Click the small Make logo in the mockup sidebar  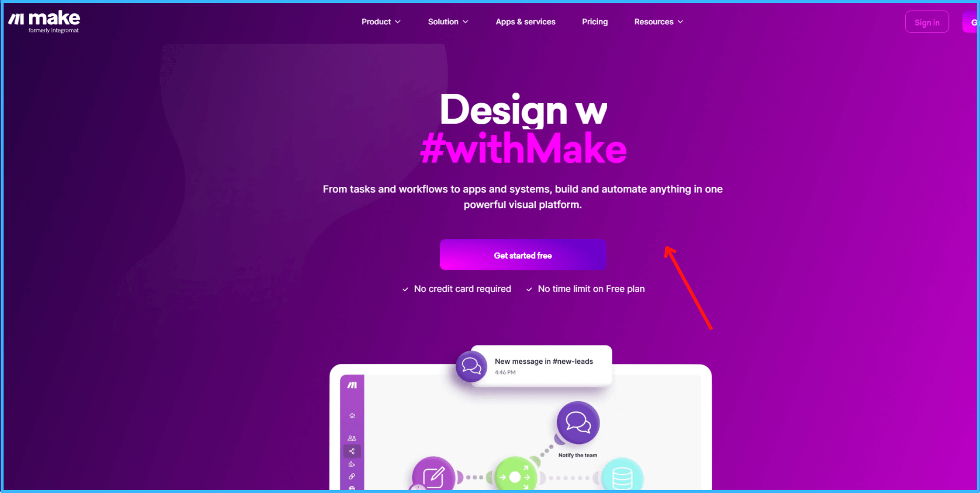pyautogui.click(x=352, y=385)
